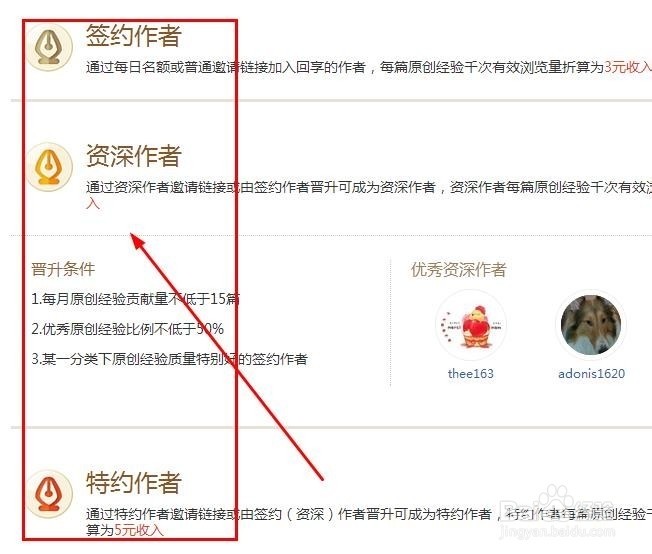Open adonis1620's dog avatar picture
Image resolution: width=652 pixels, height=554 pixels.
(x=591, y=325)
